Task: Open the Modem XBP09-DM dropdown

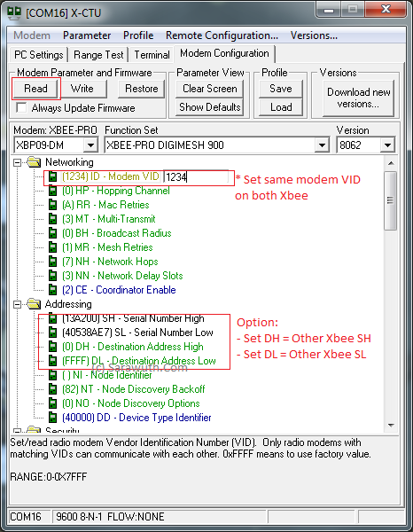Action: [x=90, y=145]
